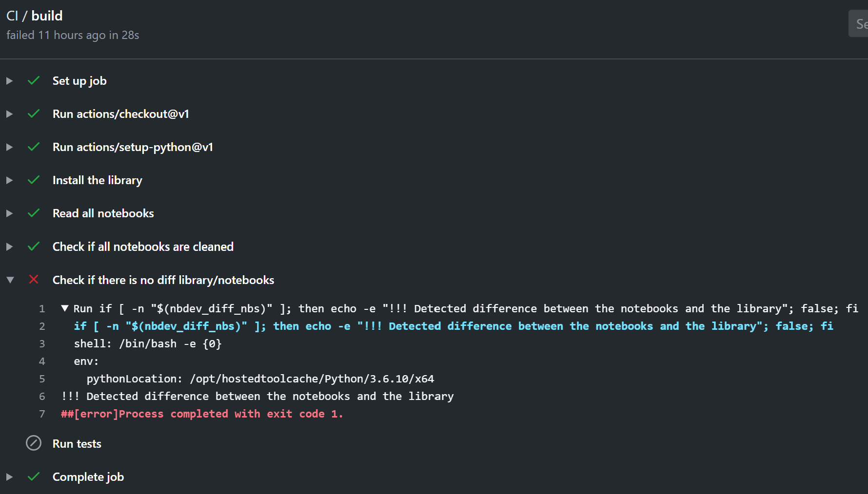Click checkmark icon beside Read all notebooks
Image resolution: width=868 pixels, height=494 pixels.
[x=34, y=213]
